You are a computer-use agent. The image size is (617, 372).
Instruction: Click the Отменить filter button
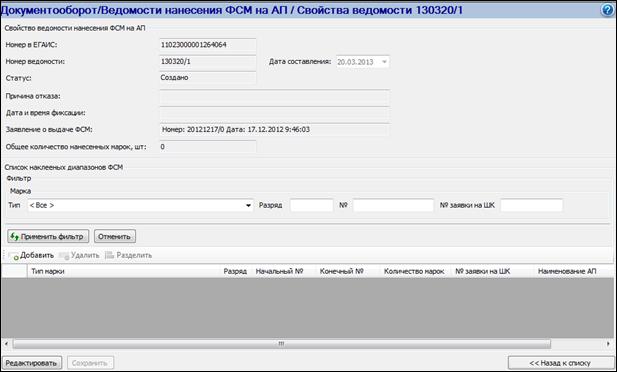point(115,237)
